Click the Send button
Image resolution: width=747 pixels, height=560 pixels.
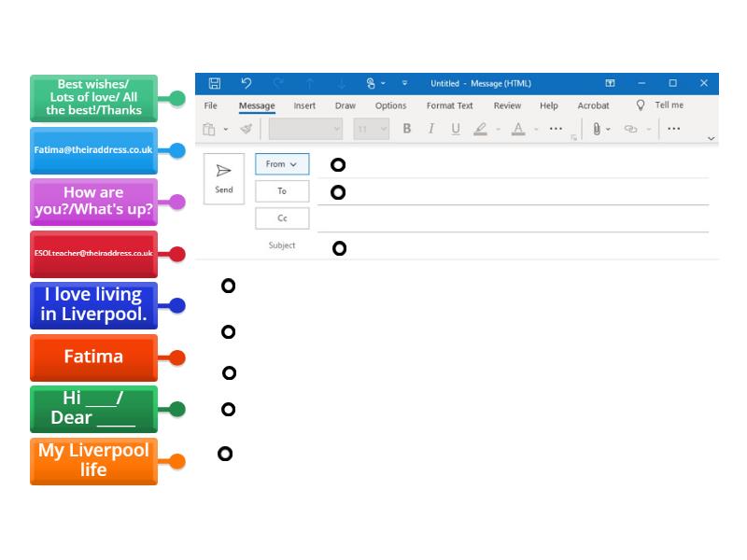tap(223, 177)
